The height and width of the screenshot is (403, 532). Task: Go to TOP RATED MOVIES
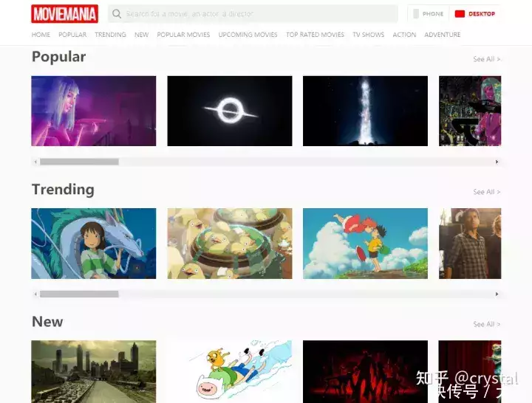pos(315,35)
